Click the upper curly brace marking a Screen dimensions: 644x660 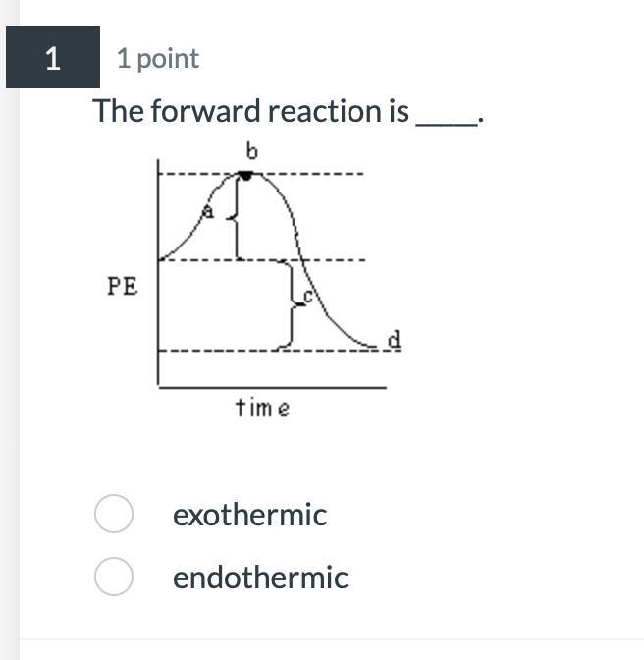click(x=234, y=218)
